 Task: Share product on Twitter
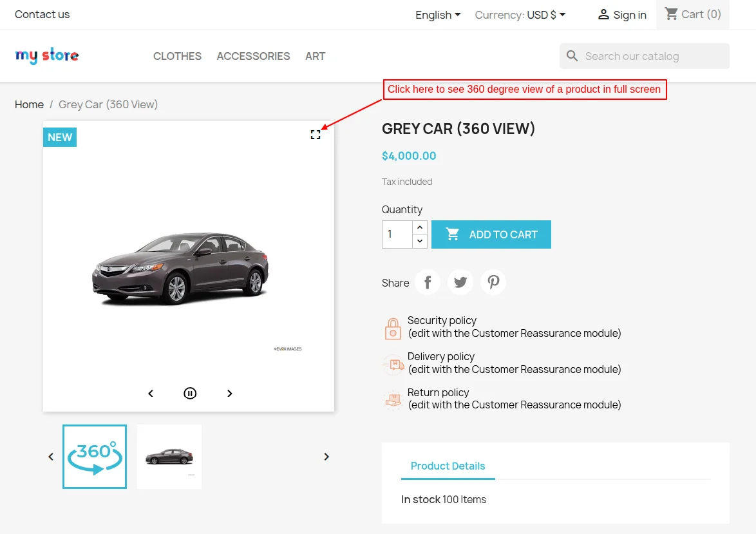click(460, 282)
